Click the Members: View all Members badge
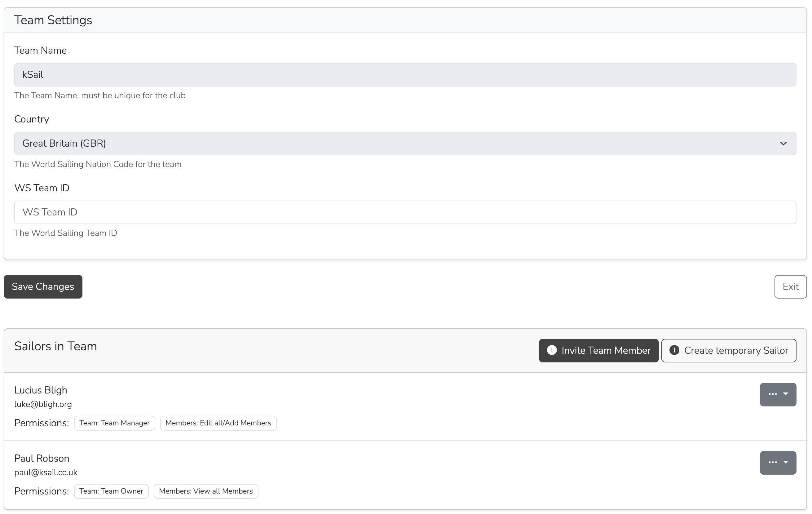The image size is (812, 514). pyautogui.click(x=206, y=491)
